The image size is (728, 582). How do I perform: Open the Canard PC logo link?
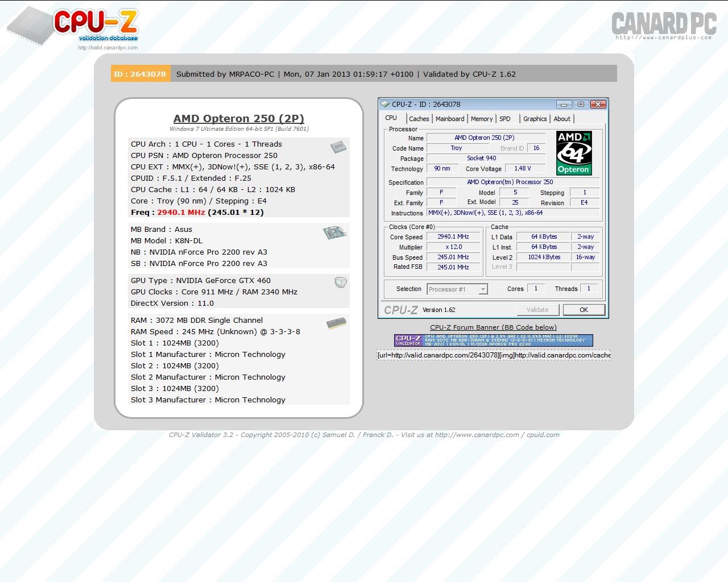(x=664, y=26)
